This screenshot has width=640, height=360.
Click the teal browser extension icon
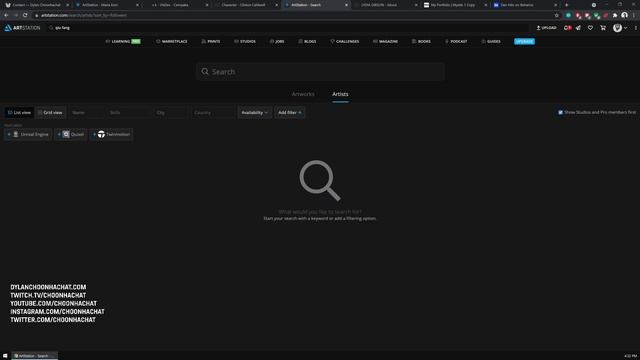pyautogui.click(x=568, y=15)
